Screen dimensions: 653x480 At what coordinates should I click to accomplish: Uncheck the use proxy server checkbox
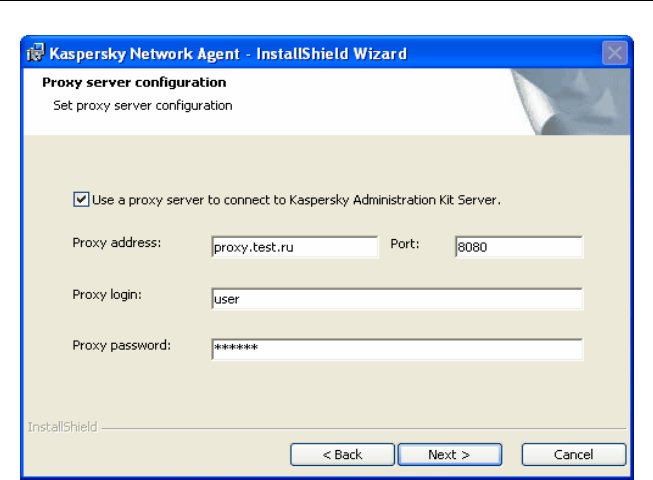(81, 199)
